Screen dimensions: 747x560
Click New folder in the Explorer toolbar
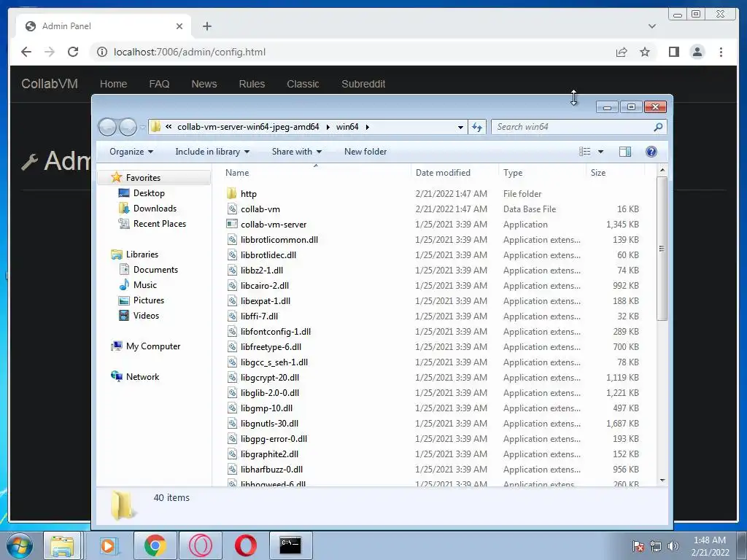(365, 152)
